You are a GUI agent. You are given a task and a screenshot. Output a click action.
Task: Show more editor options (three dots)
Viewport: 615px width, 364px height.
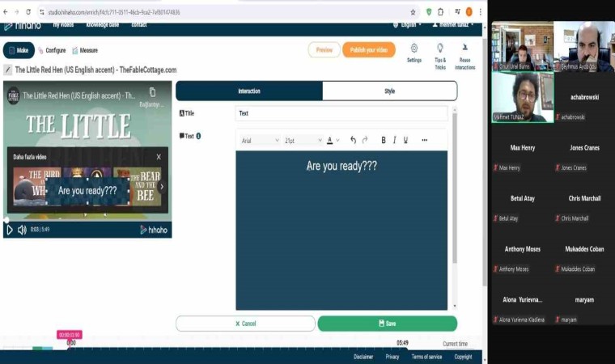tap(424, 140)
